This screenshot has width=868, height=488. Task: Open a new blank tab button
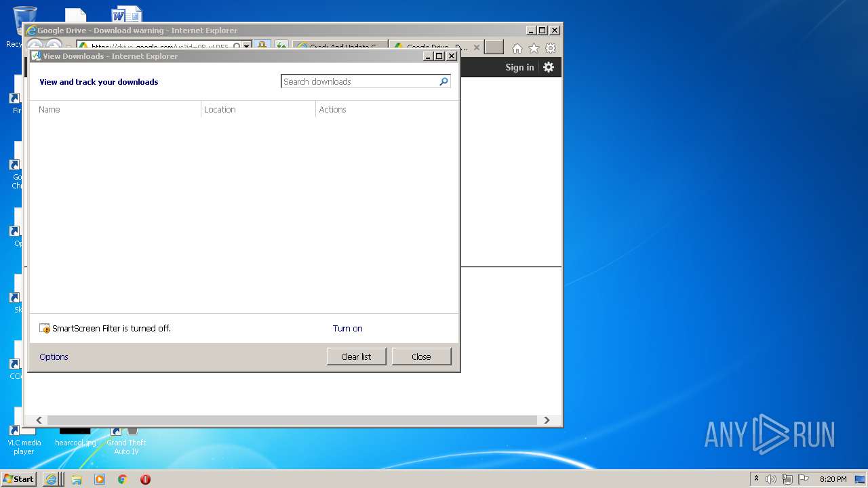point(494,47)
